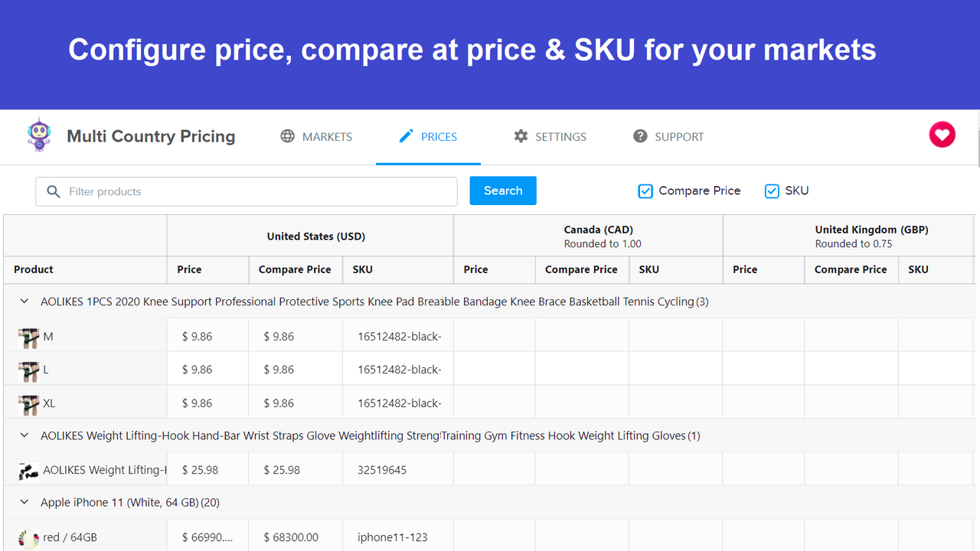Open the SUPPORT tab

pyautogui.click(x=680, y=136)
